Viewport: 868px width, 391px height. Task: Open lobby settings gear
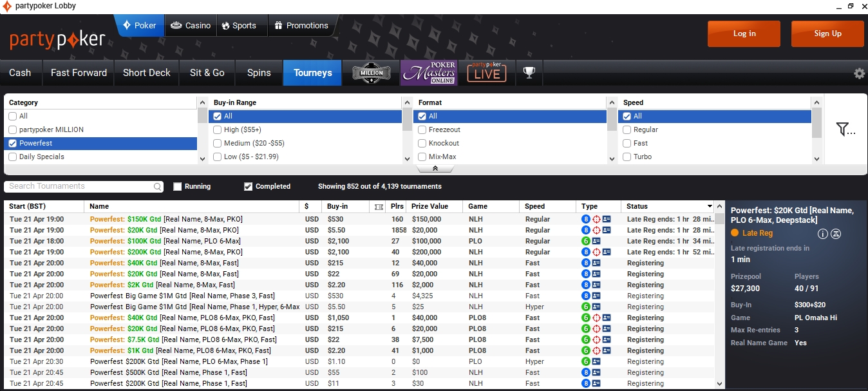859,73
